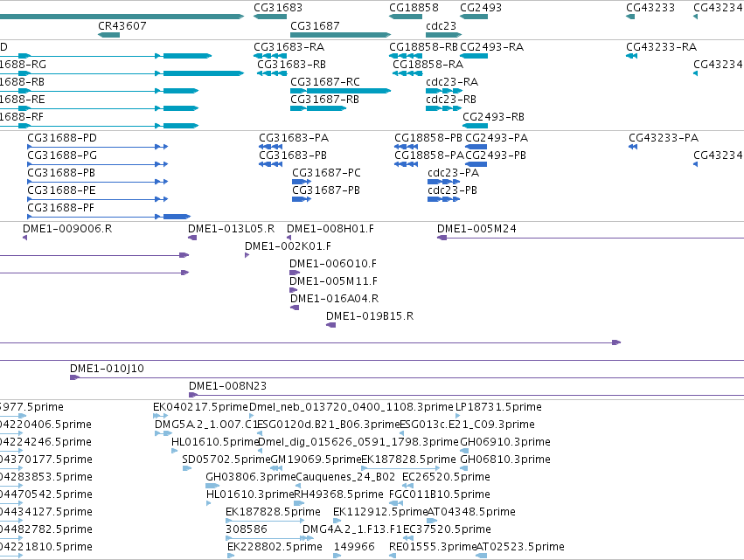Select the CG31683 gene feature bar

pos(270,17)
